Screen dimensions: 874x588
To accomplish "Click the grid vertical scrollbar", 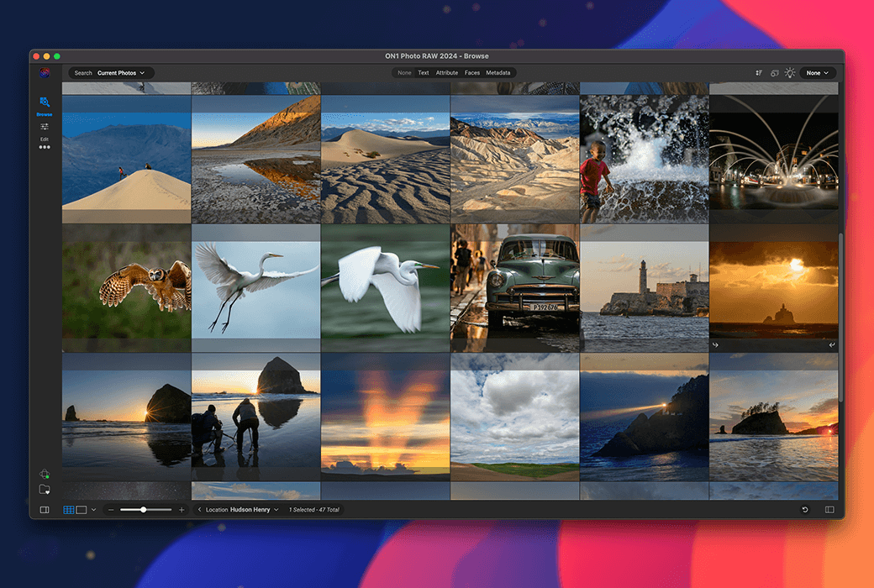I will [x=840, y=317].
